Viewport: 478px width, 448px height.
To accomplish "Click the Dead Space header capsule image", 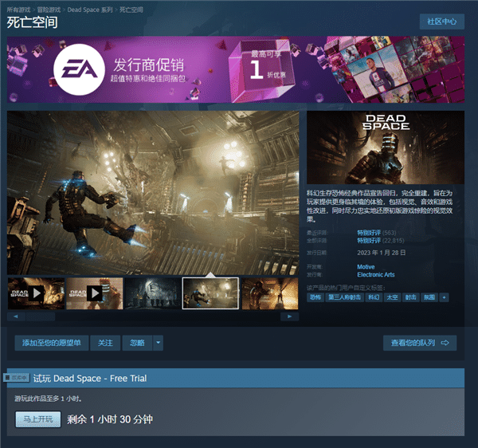I will [x=386, y=147].
